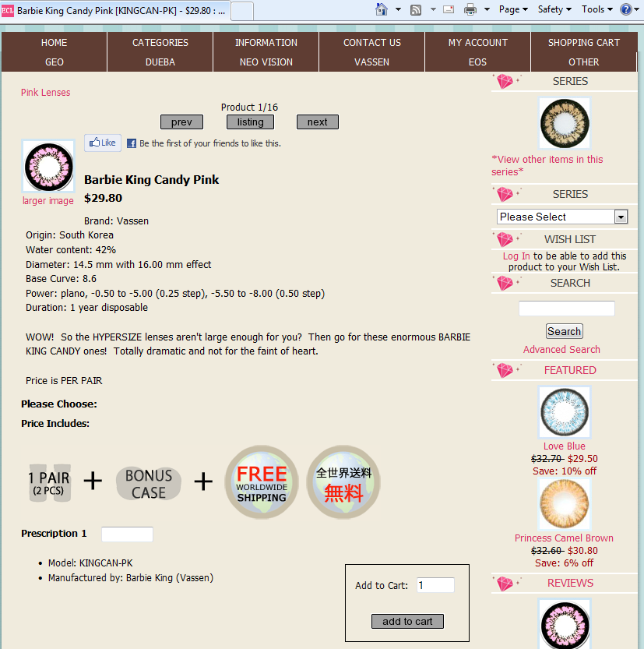Click the Search button
Image resolution: width=644 pixels, height=649 pixels.
tap(564, 332)
